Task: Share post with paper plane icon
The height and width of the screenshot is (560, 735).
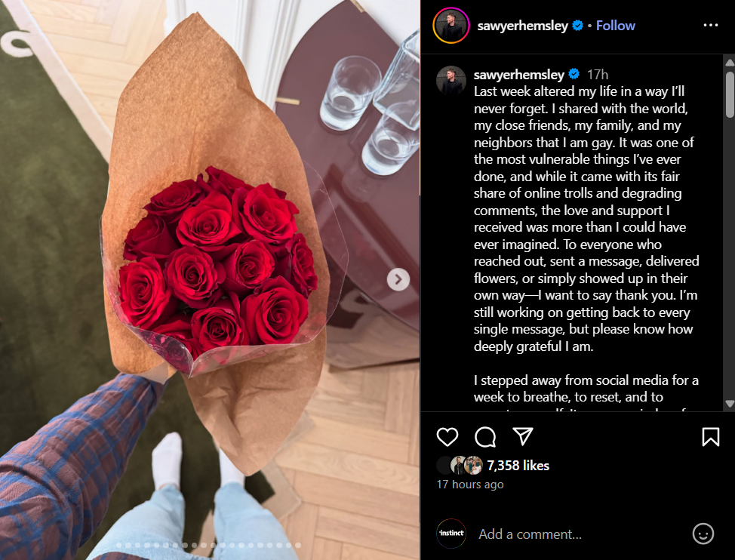Action: coord(523,436)
